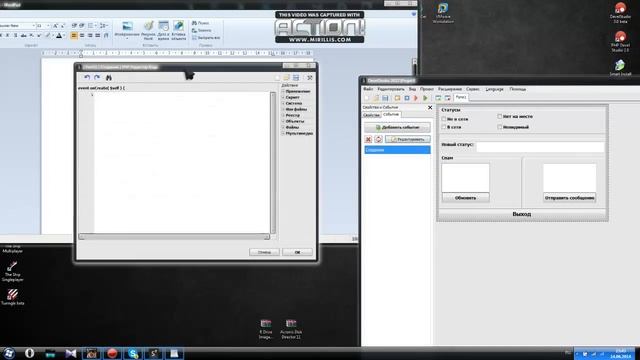The image size is (640, 360).
Task: Open Opera browser from the taskbar
Action: [x=29, y=353]
